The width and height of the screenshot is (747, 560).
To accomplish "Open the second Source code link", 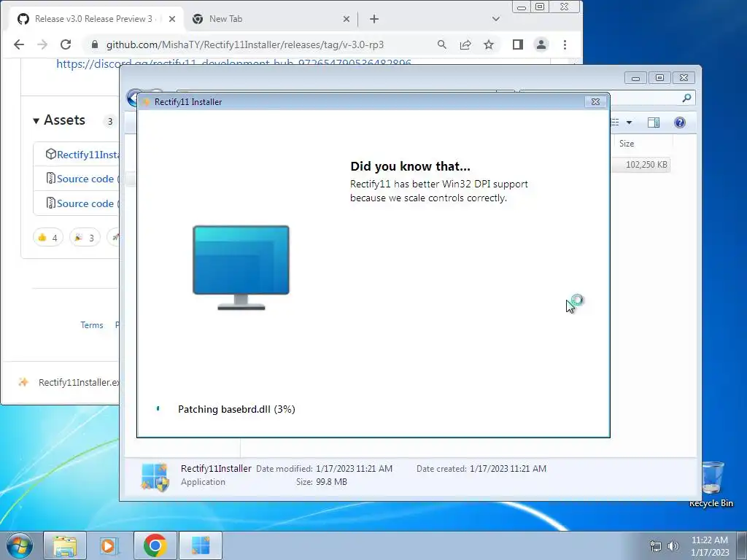I will pyautogui.click(x=85, y=203).
